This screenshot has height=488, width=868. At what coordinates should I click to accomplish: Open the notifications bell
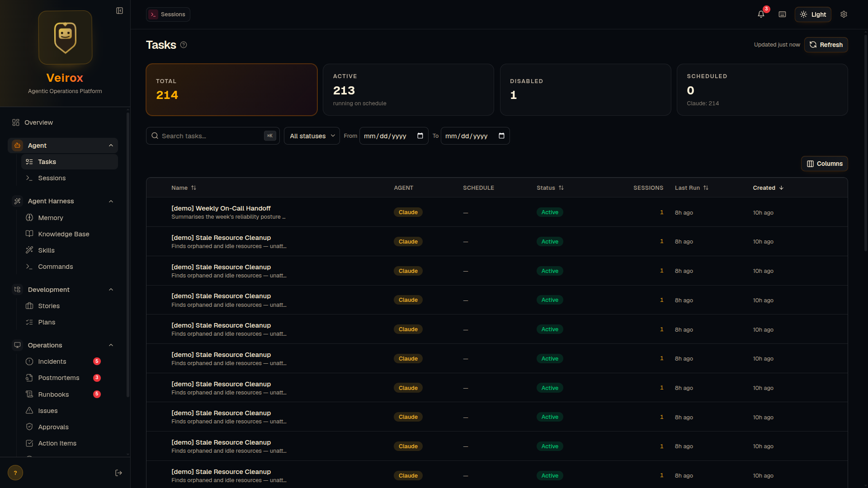761,14
